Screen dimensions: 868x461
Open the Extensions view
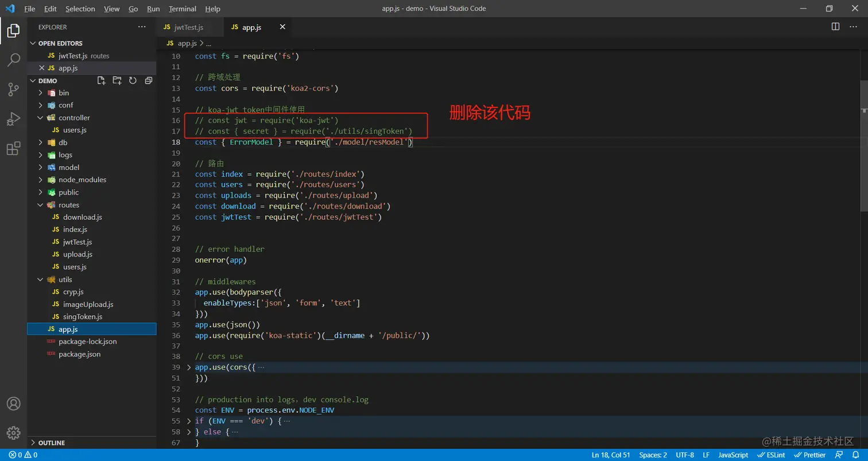[x=14, y=149]
